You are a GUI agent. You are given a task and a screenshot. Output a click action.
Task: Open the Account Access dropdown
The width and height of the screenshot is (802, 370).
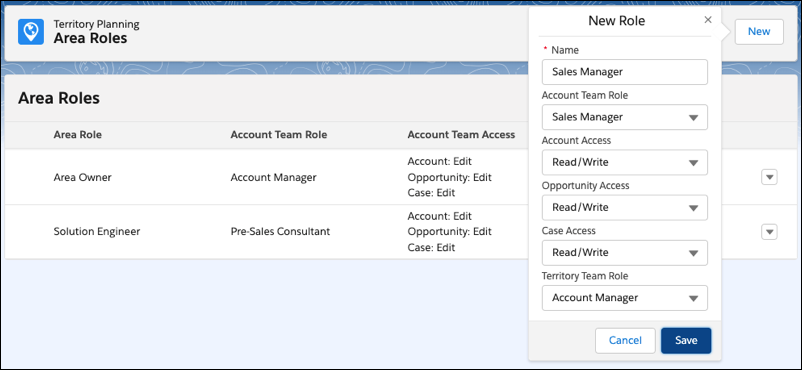click(x=625, y=162)
